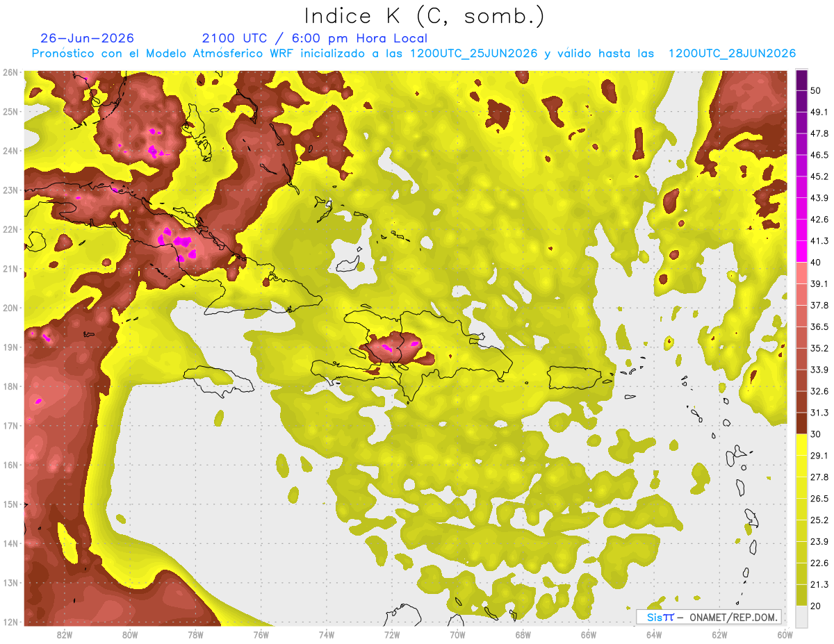The height and width of the screenshot is (644, 834).
Task: Click the colorbar label '32.6'
Action: 819,391
